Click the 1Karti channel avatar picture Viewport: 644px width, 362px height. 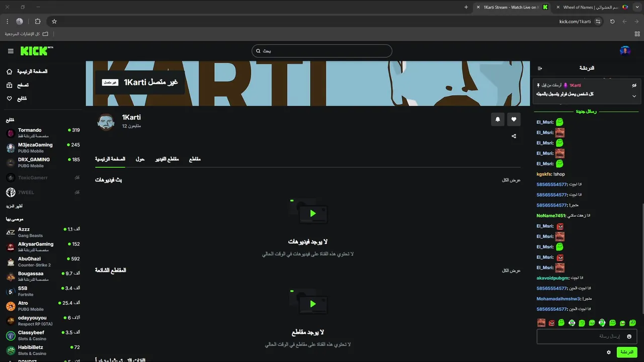click(106, 122)
